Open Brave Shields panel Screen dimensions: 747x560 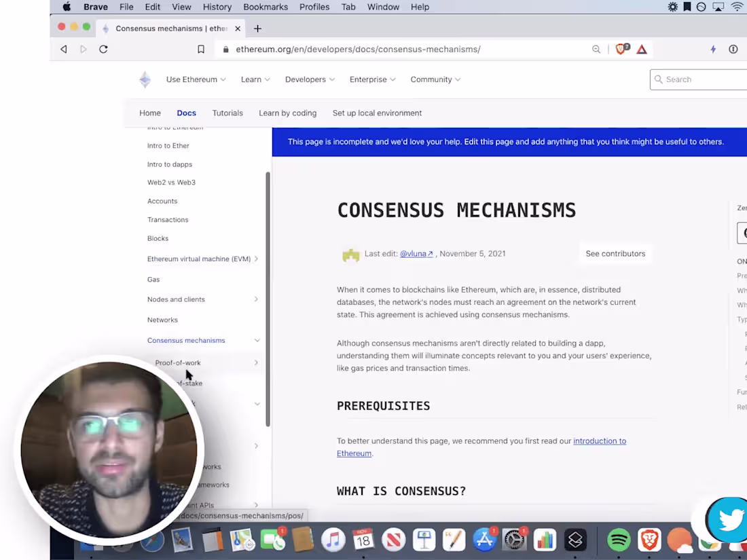pos(621,49)
